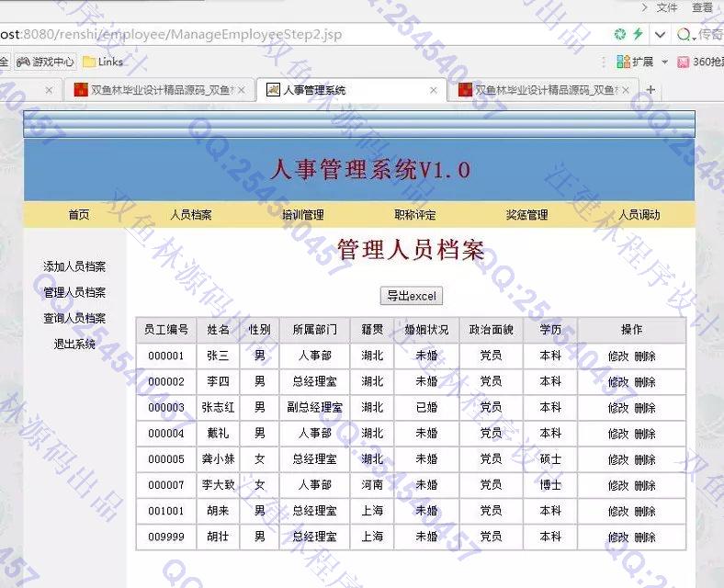This screenshot has width=724, height=588.
Task: Close the last 双鱼林毕业设计精品源码 tab
Action: pyautogui.click(x=626, y=90)
